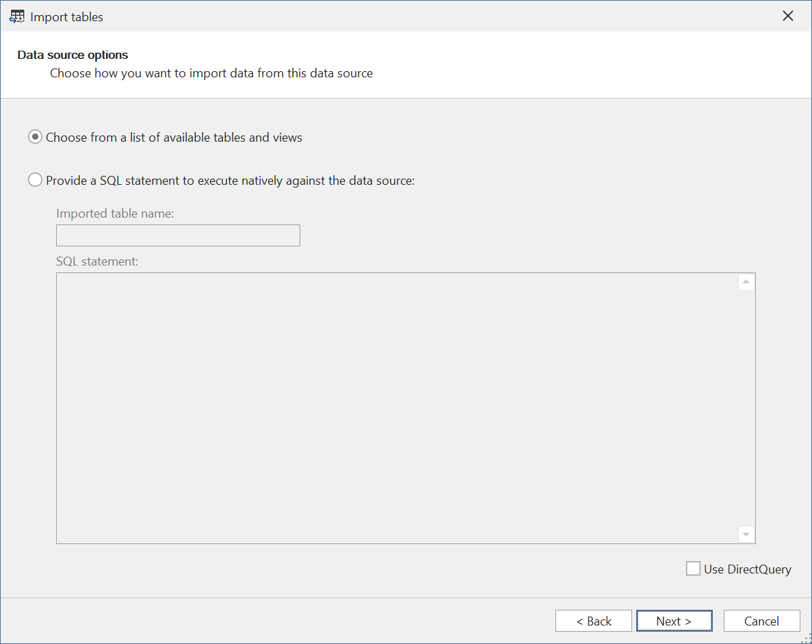Click the scrollbar down arrow in SQL statement box
Viewport: 812px width, 644px height.
[746, 534]
